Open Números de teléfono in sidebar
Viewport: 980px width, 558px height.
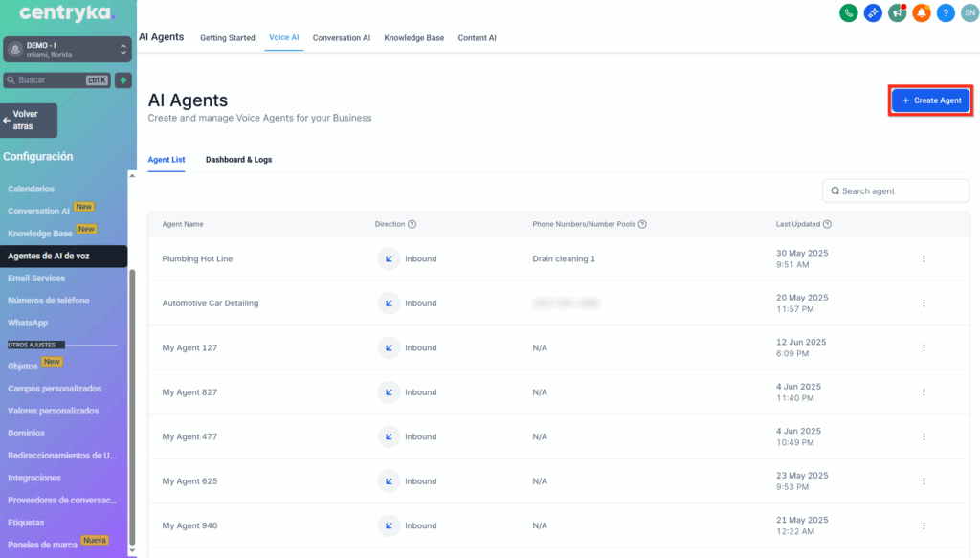pos(48,301)
